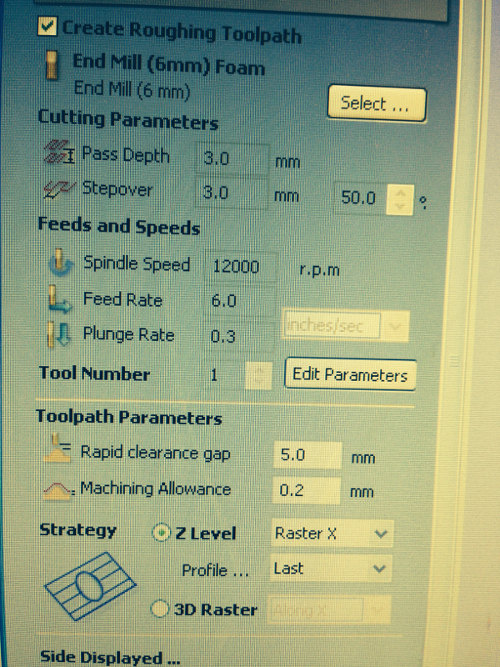
Task: Click the Tool Number spinner
Action: point(258,376)
